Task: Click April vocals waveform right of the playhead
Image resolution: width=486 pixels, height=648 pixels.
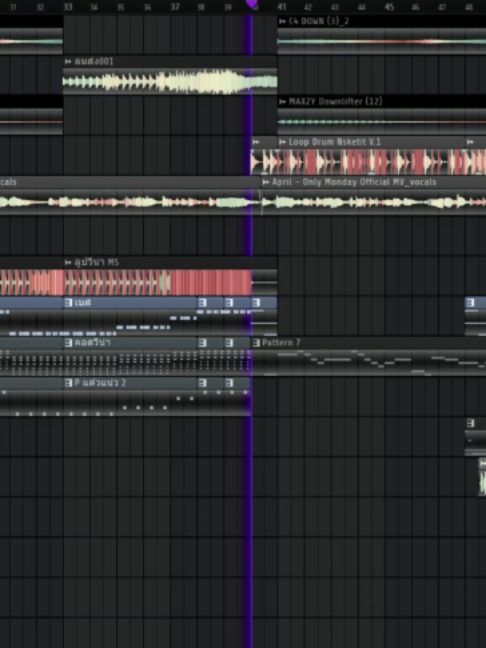Action: click(374, 202)
